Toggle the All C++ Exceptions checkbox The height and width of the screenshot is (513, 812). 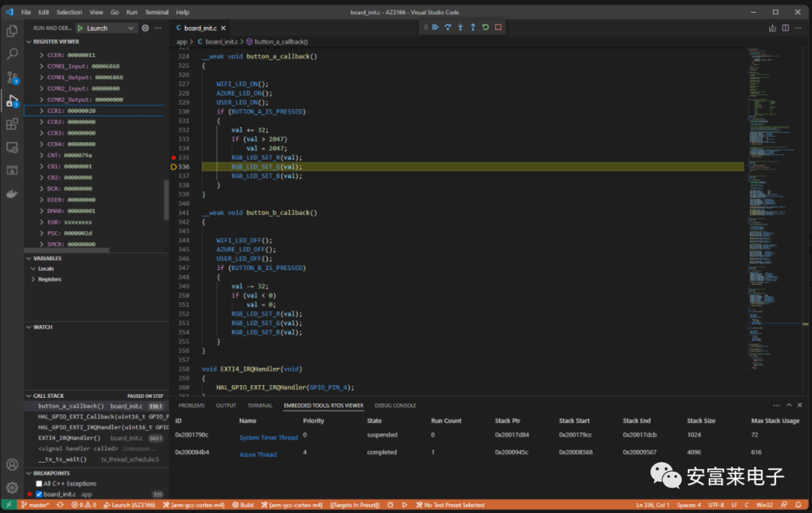39,484
